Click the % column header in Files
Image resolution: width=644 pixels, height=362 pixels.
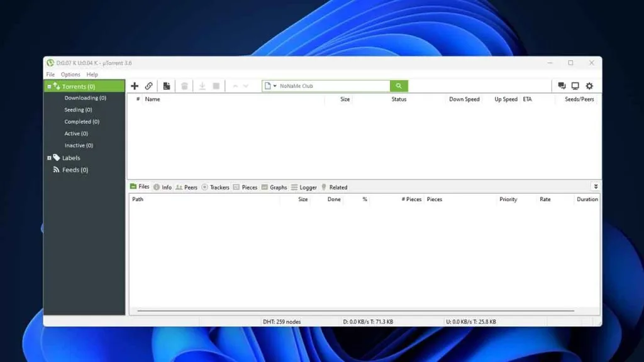tap(365, 199)
